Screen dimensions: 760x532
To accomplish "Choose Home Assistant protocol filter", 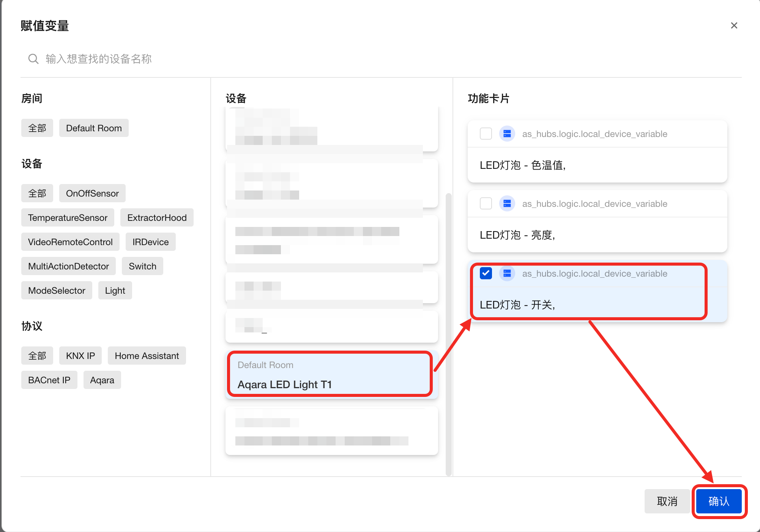I will 147,356.
